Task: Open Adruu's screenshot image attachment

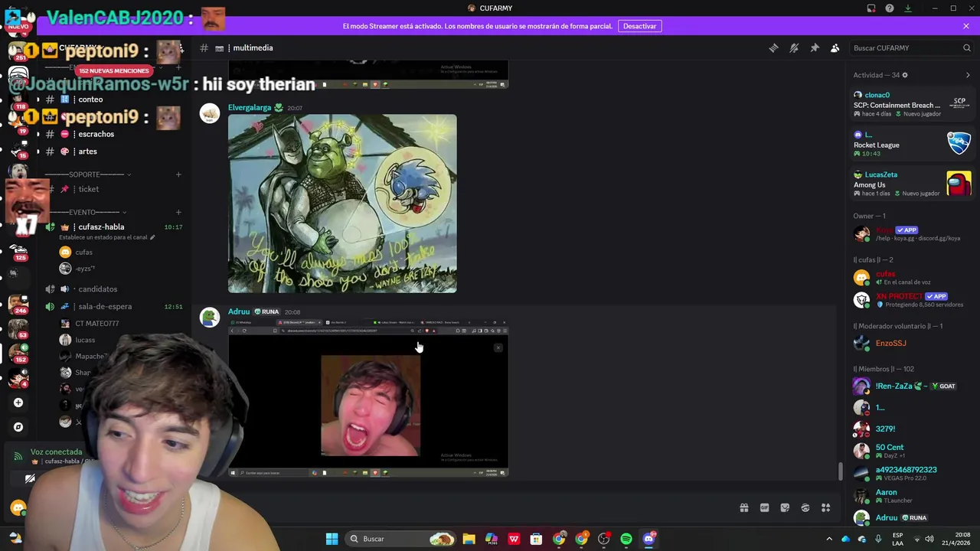Action: coord(368,398)
